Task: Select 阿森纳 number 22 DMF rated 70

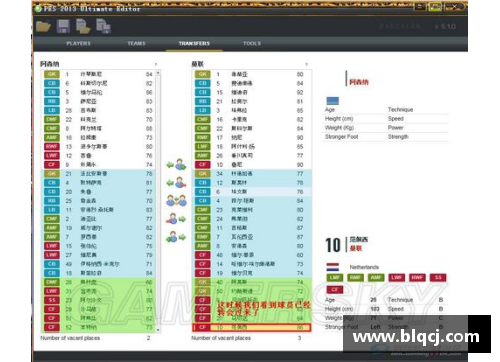Action: pyautogui.click(x=98, y=119)
